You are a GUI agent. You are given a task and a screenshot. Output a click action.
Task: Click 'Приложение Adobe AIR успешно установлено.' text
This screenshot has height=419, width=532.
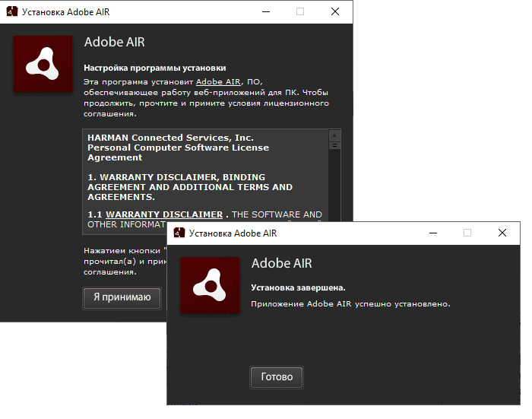(351, 304)
